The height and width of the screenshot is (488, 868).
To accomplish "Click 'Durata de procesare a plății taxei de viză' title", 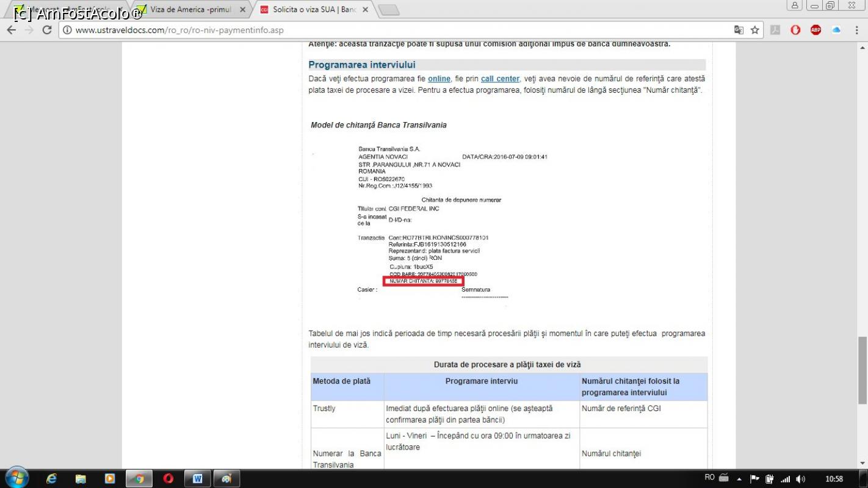I will (507, 365).
